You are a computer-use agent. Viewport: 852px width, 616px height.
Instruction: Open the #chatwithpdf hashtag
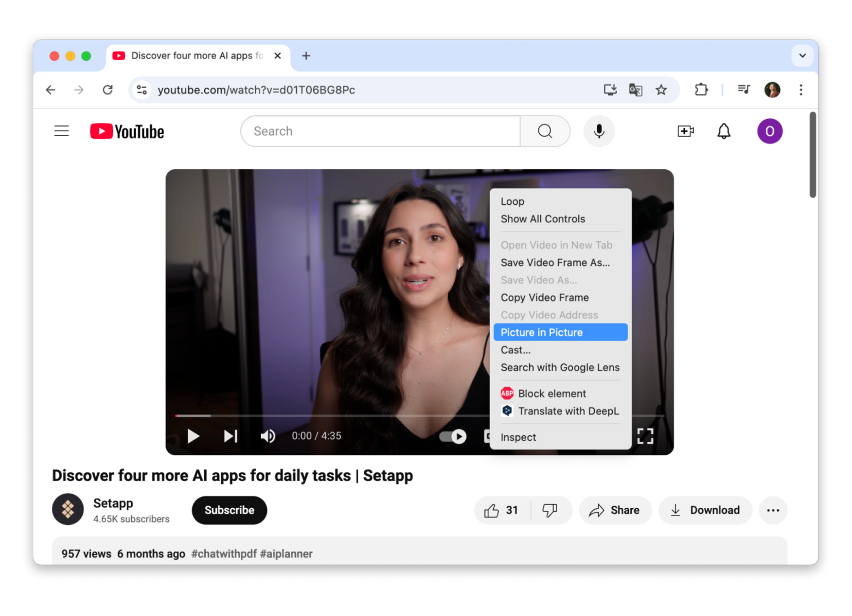pyautogui.click(x=224, y=554)
